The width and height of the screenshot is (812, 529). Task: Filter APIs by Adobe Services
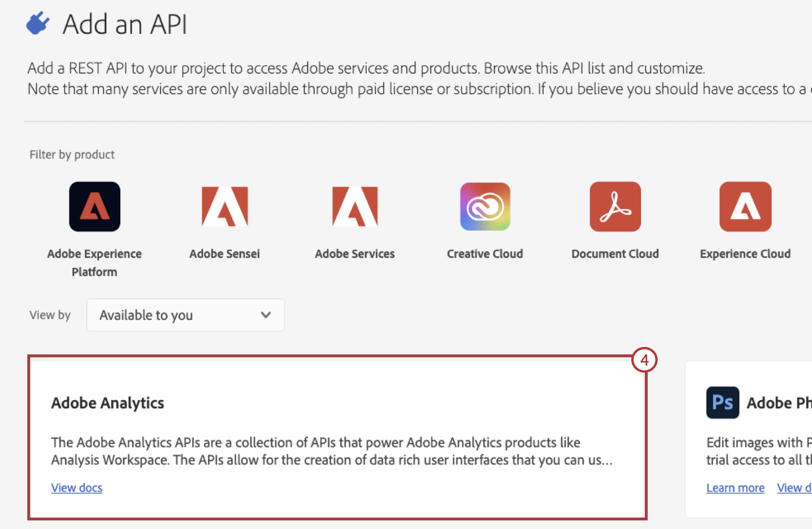pyautogui.click(x=354, y=206)
